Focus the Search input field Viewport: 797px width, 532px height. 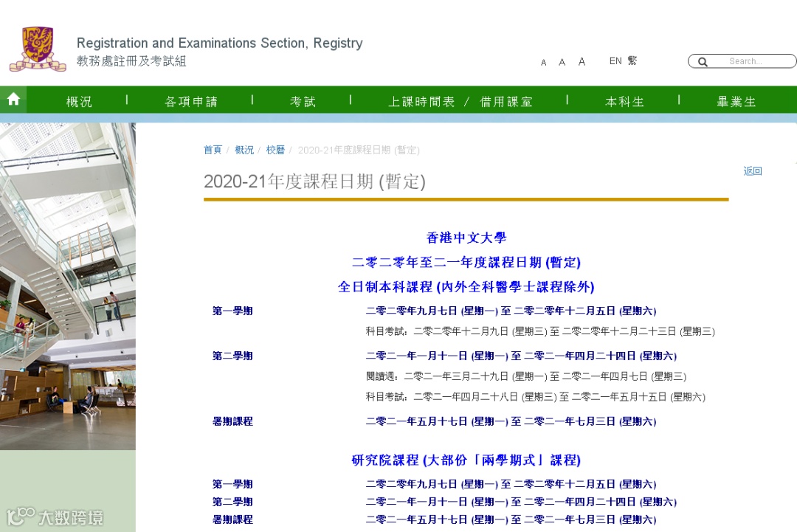[x=742, y=61]
